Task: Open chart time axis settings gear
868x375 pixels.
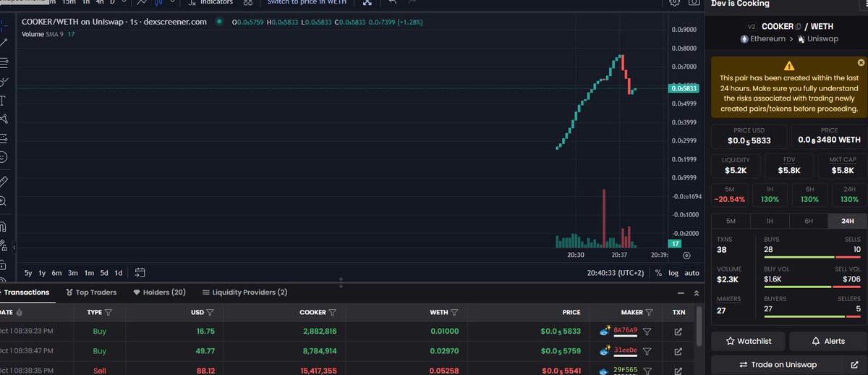Action: (x=686, y=255)
